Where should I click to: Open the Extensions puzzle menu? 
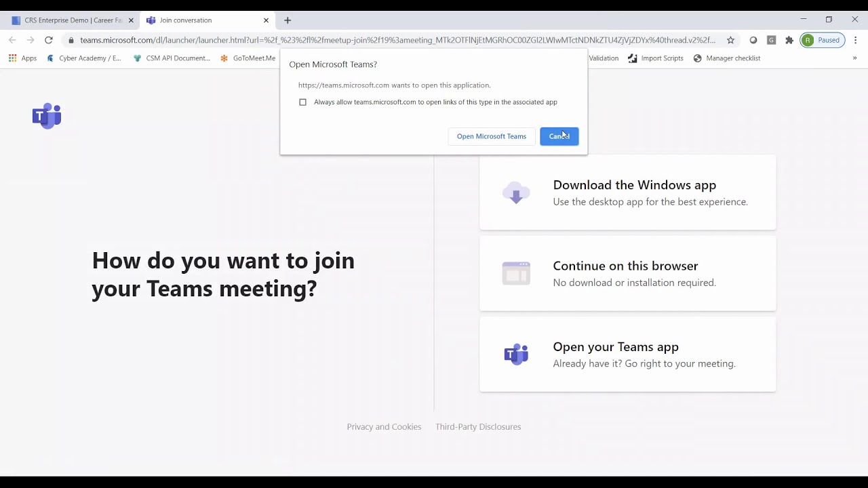coord(789,40)
